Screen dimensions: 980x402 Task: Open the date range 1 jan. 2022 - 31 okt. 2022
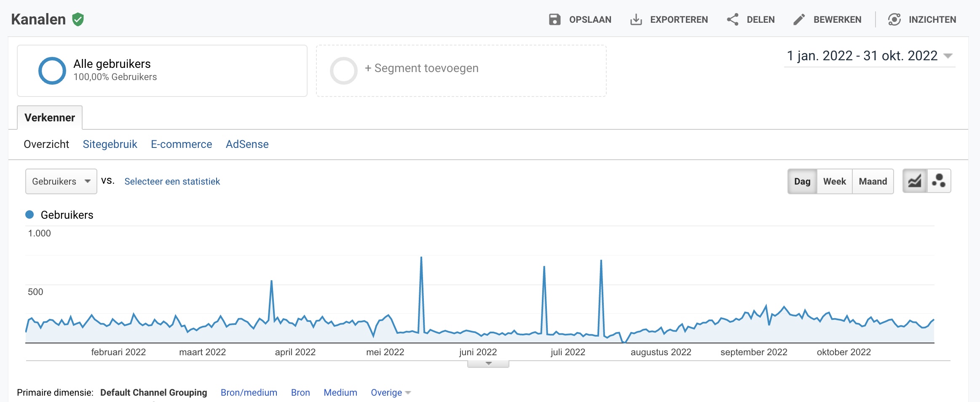pyautogui.click(x=870, y=56)
